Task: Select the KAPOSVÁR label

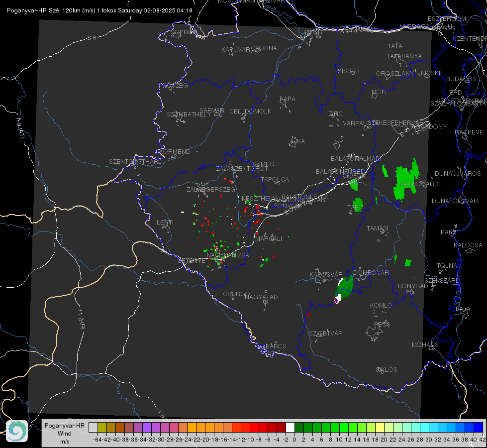Action: tap(326, 275)
